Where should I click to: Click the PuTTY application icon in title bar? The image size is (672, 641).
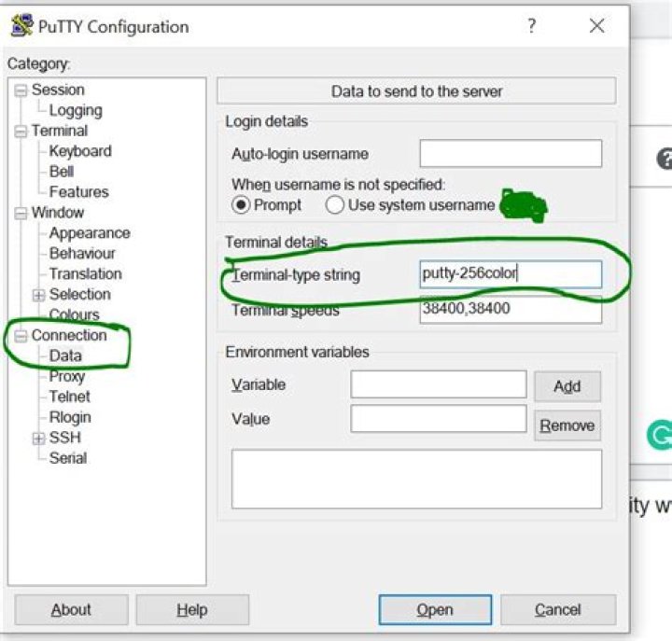pos(21,25)
